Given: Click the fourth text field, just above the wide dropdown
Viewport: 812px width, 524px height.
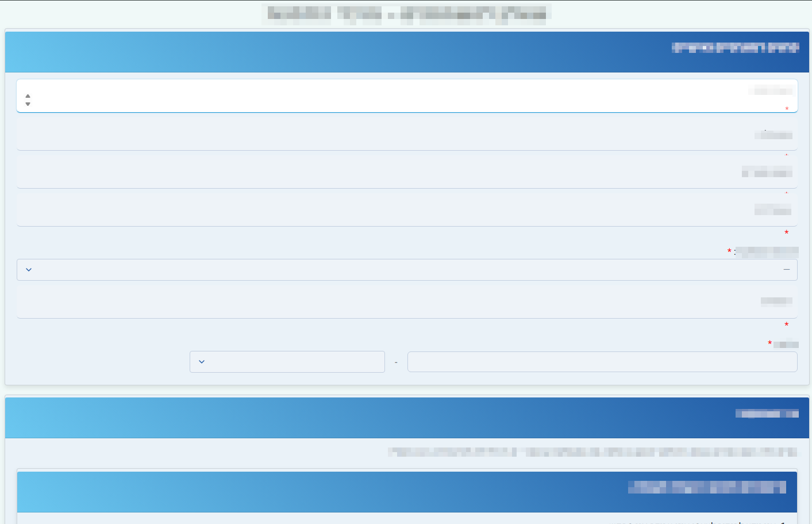Looking at the screenshot, I should click(407, 210).
